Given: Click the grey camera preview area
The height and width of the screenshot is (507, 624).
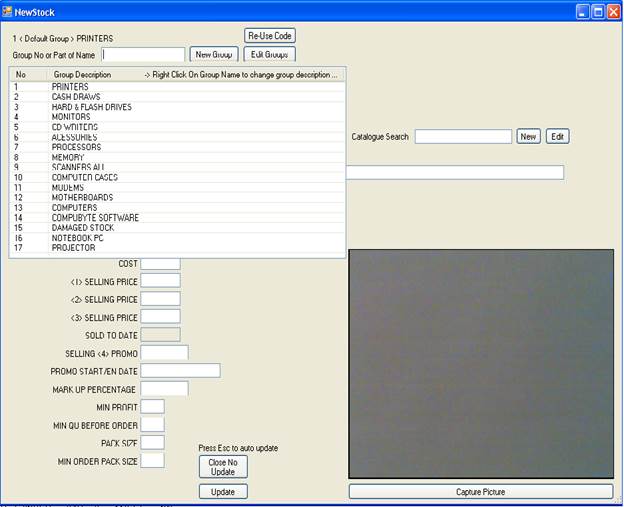Looking at the screenshot, I should pos(481,364).
